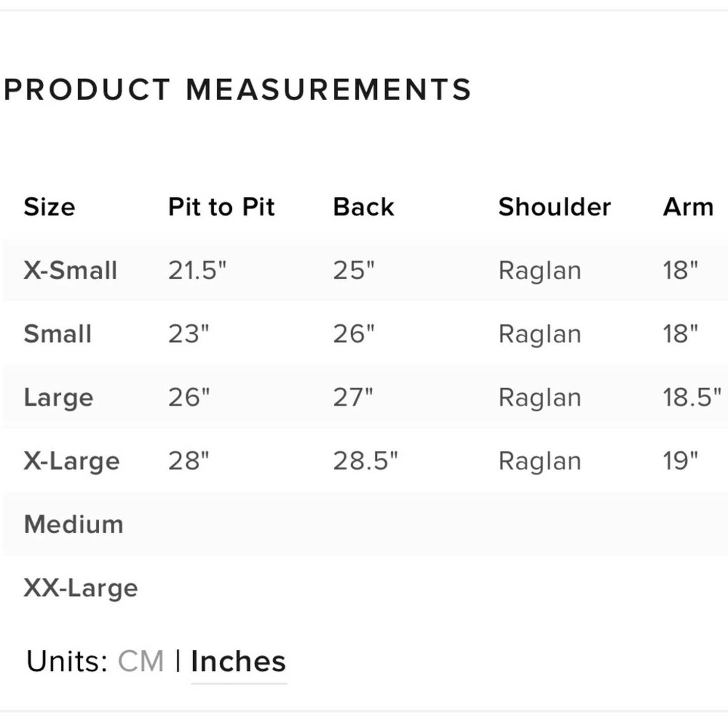
Task: Select the Medium size row label
Action: [x=74, y=524]
